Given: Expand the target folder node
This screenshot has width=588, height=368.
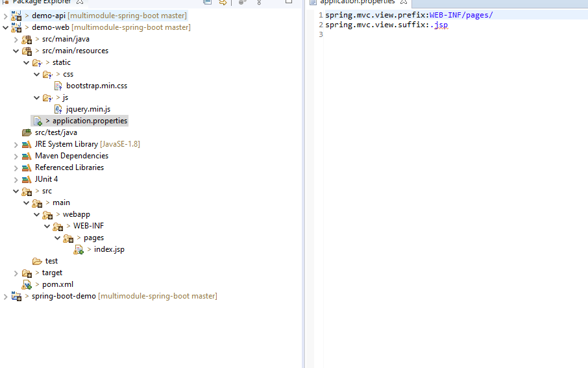Looking at the screenshot, I should pos(16,273).
